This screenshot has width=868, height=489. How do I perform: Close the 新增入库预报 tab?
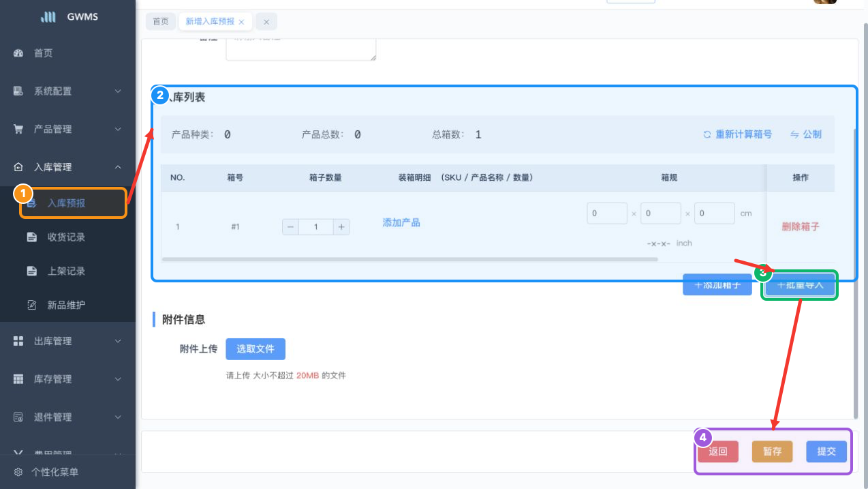point(241,22)
